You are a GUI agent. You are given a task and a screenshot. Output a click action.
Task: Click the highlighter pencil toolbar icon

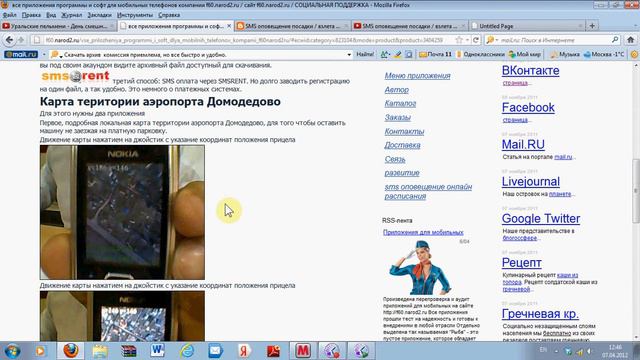coord(397,54)
